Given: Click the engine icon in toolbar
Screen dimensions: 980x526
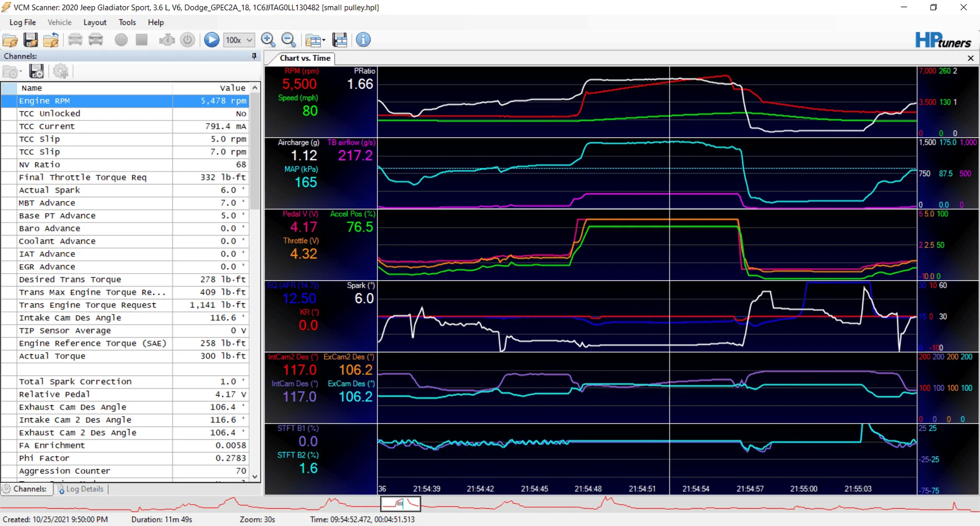Looking at the screenshot, I should pyautogui.click(x=167, y=40).
